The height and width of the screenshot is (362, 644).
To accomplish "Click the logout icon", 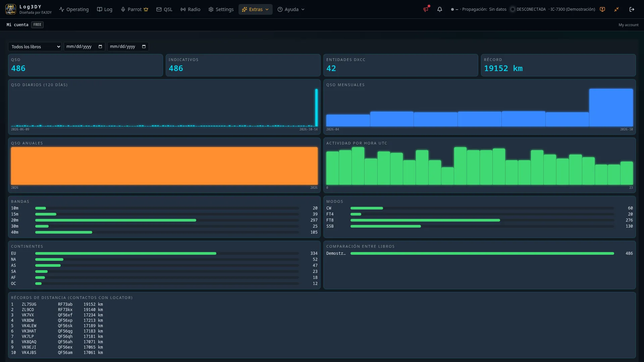I will tap(632, 9).
